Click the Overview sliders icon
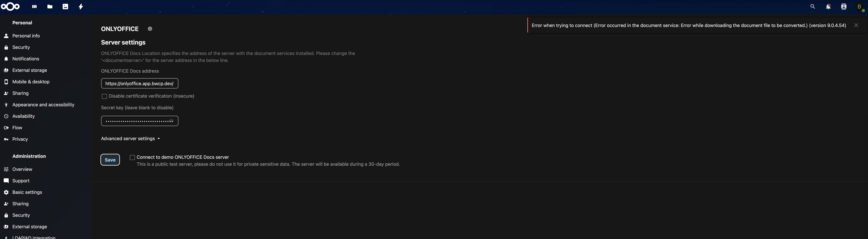 click(6, 169)
